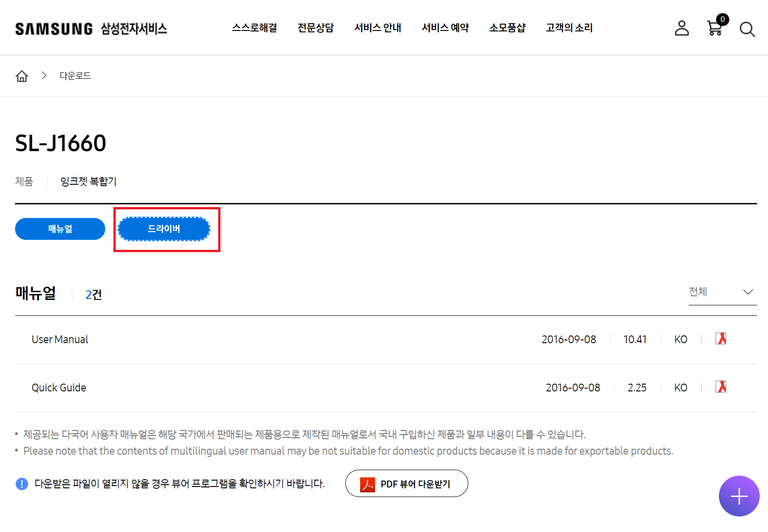
Task: Click the PDF viewer icon on 뷰어 다운받기 button
Action: point(367,484)
